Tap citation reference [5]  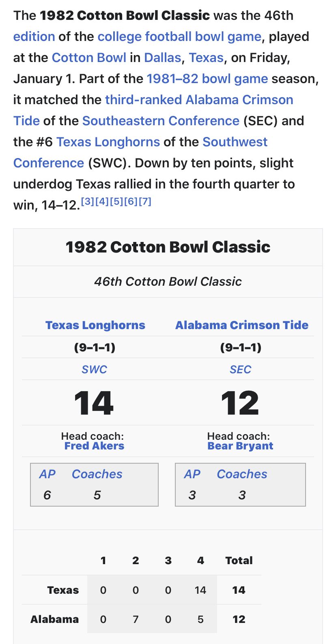coord(116,202)
